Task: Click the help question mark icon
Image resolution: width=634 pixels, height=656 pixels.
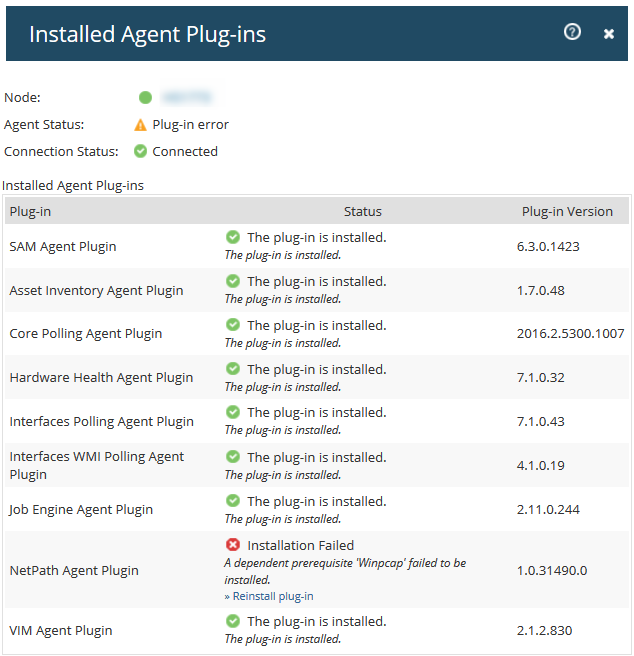Action: click(x=572, y=32)
